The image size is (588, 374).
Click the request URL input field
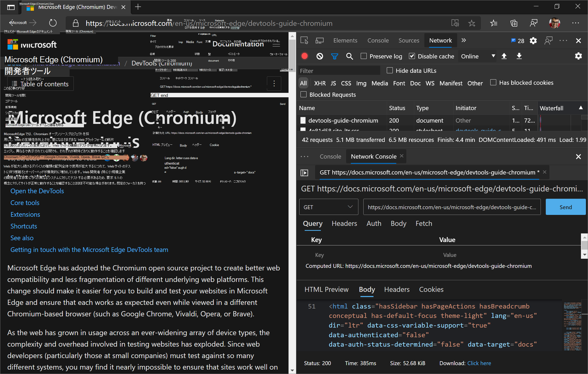tap(452, 207)
